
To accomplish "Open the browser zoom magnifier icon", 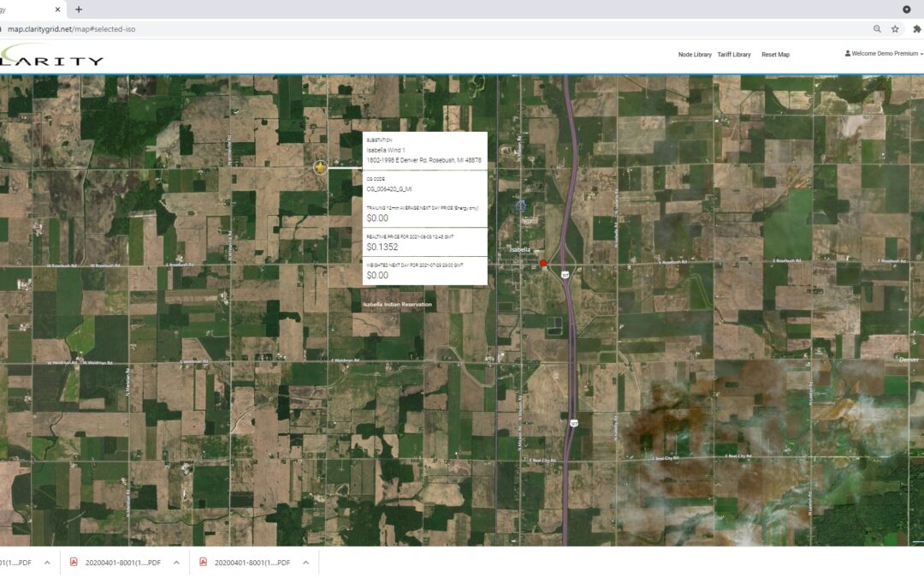I will pyautogui.click(x=877, y=28).
